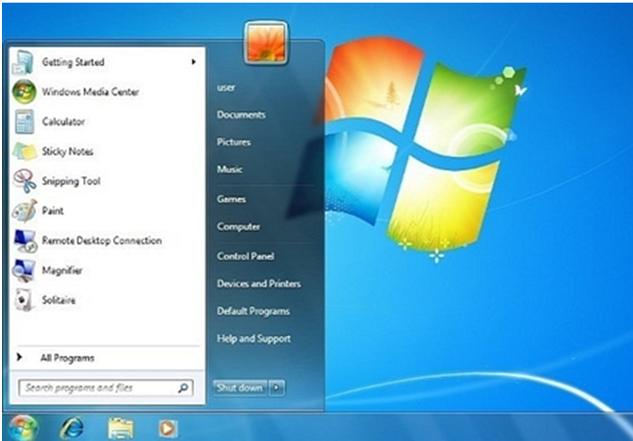Image resolution: width=633 pixels, height=441 pixels.
Task: Click the Shut down button
Action: pos(240,388)
